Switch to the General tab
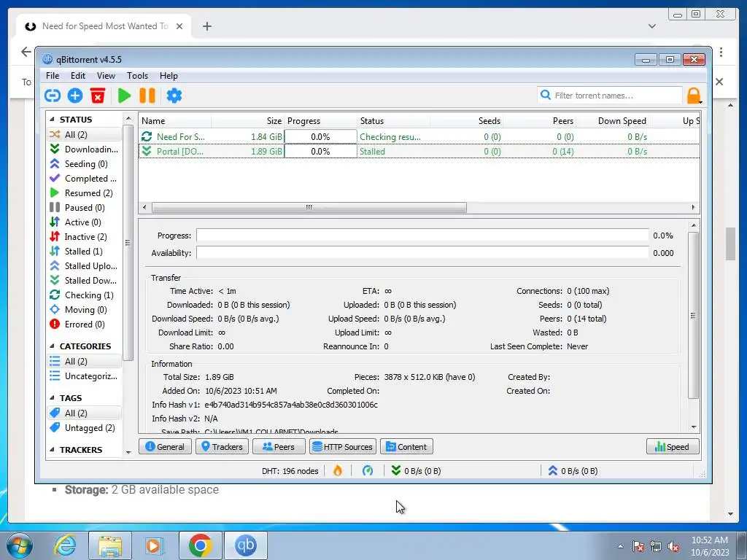 165,447
